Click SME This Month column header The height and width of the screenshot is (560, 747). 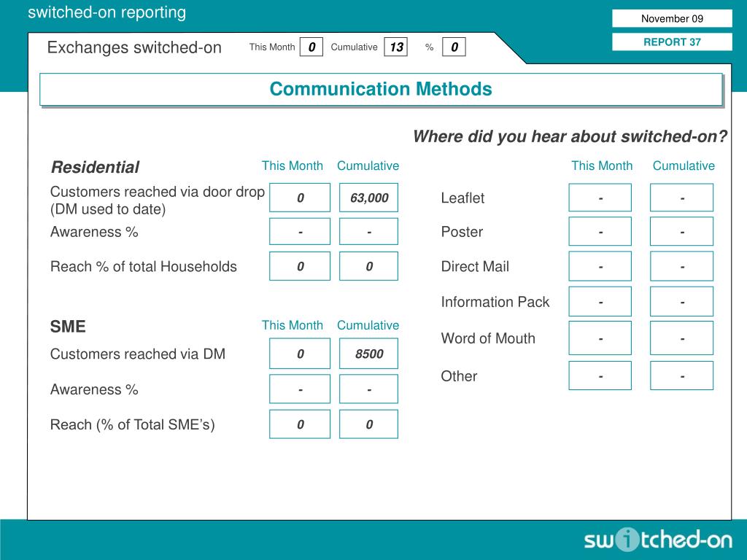[292, 325]
